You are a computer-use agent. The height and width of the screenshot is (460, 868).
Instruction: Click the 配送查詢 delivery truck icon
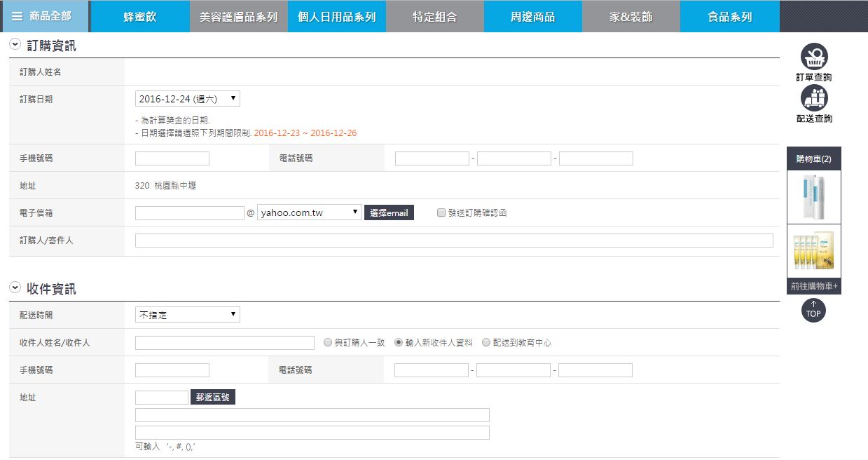click(x=814, y=98)
